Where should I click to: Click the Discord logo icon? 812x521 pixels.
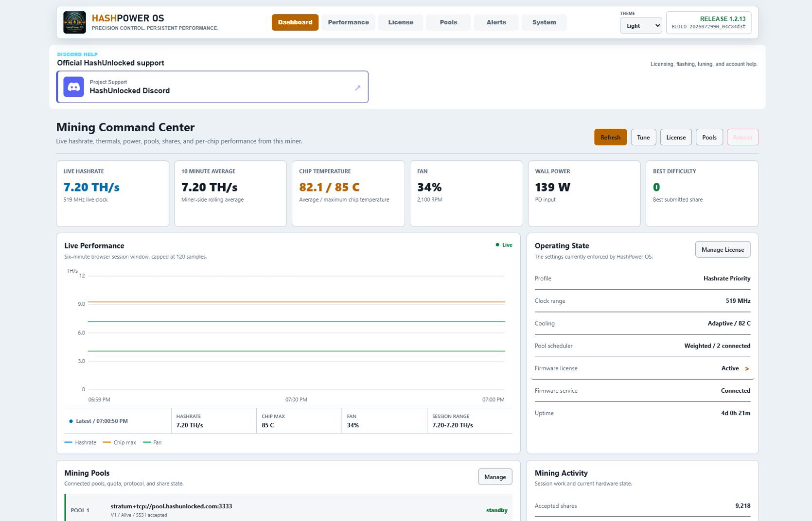pos(74,87)
